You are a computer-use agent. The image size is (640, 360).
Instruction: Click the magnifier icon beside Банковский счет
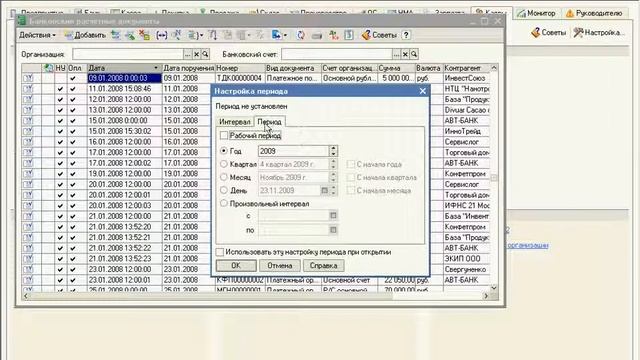click(x=414, y=54)
